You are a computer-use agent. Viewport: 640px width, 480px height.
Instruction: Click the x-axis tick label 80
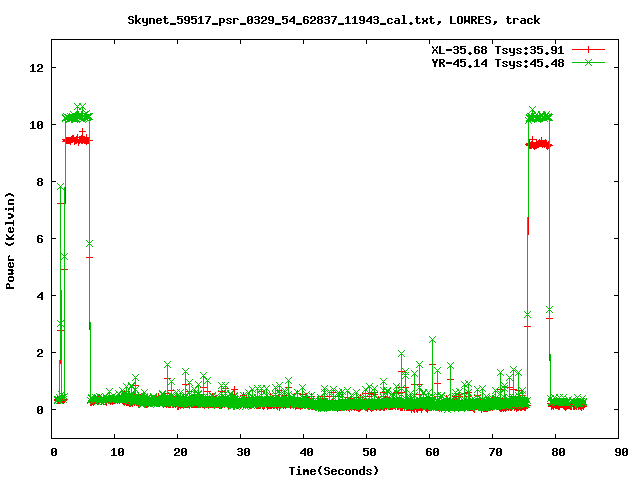pyautogui.click(x=558, y=452)
